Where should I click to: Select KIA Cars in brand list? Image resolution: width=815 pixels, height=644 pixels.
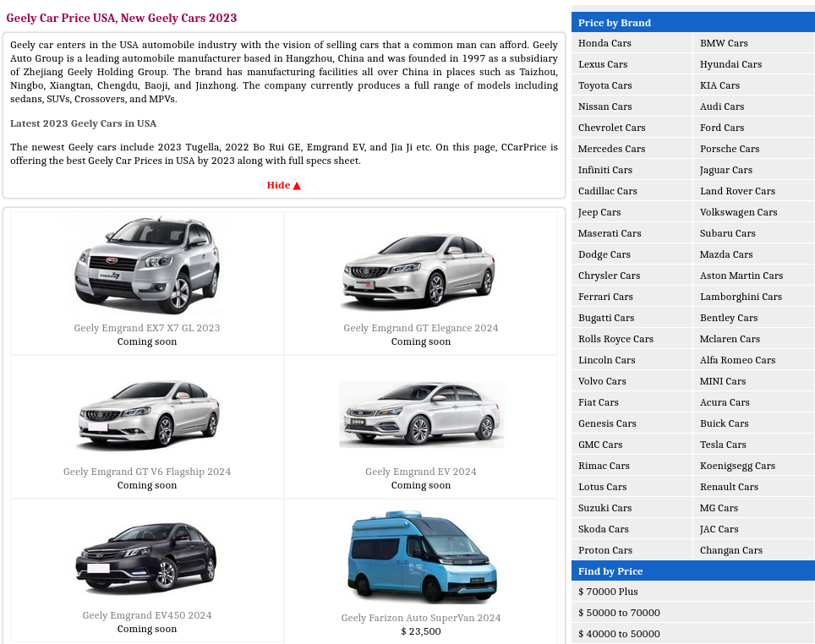[x=719, y=85]
